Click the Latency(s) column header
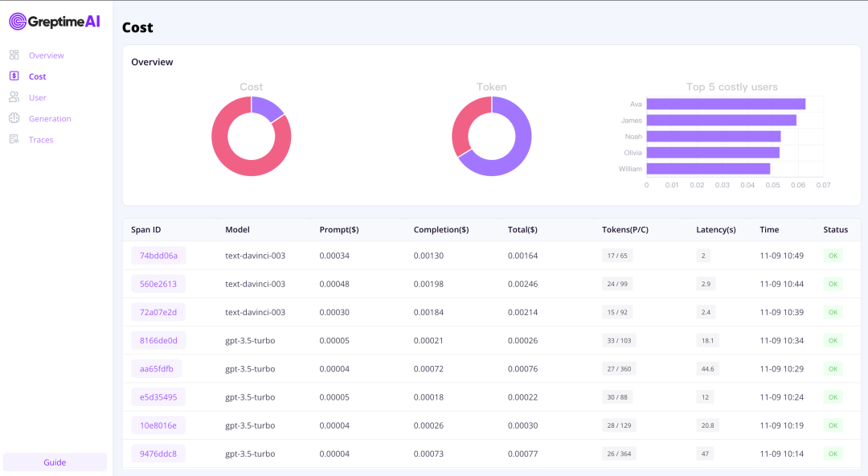The width and height of the screenshot is (868, 476). [715, 230]
